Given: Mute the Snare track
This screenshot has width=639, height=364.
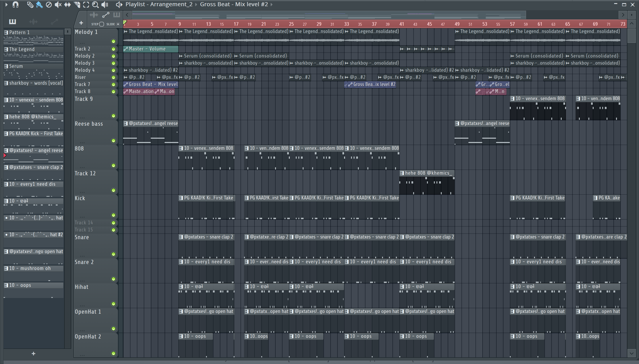Looking at the screenshot, I should tap(113, 254).
